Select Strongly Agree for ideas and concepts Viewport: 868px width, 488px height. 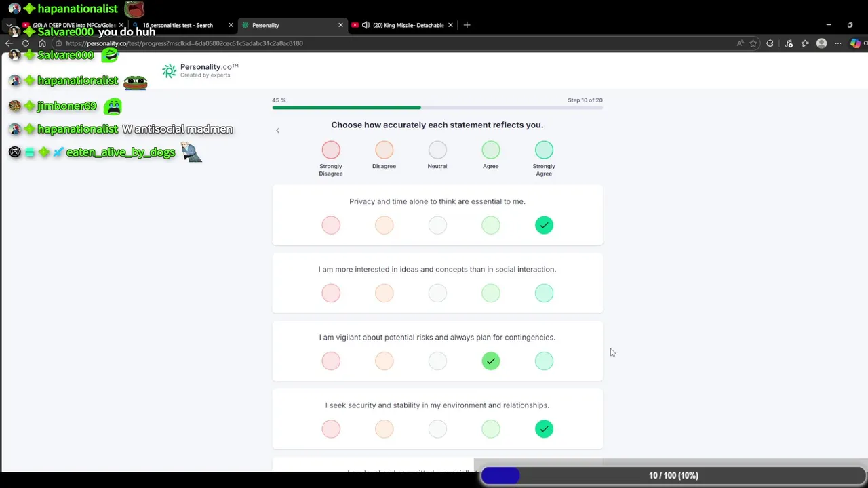click(544, 293)
